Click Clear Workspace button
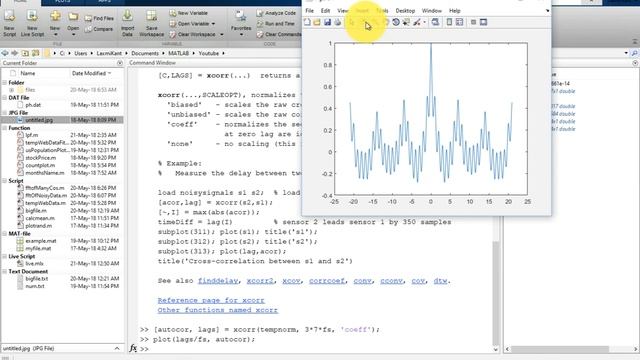 [x=192, y=34]
